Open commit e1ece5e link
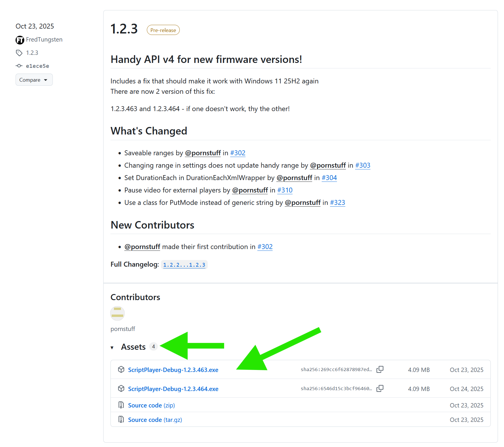The width and height of the screenshot is (504, 447). click(x=38, y=66)
